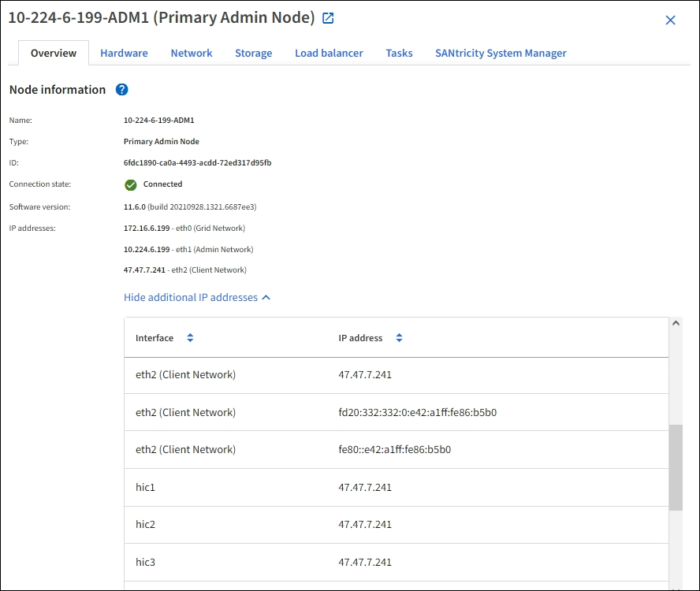Sort by IP address column arrows
The width and height of the screenshot is (700, 591).
(399, 338)
